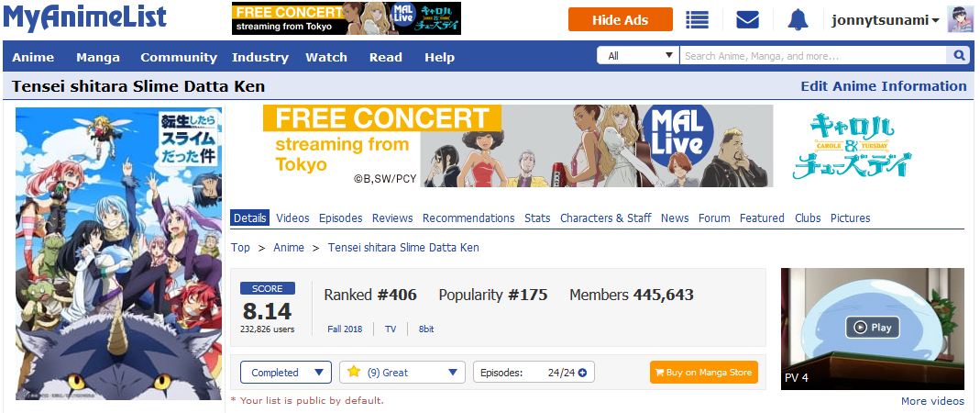This screenshot has height=413, width=980.
Task: Open the Community menu in navigation bar
Action: click(179, 57)
